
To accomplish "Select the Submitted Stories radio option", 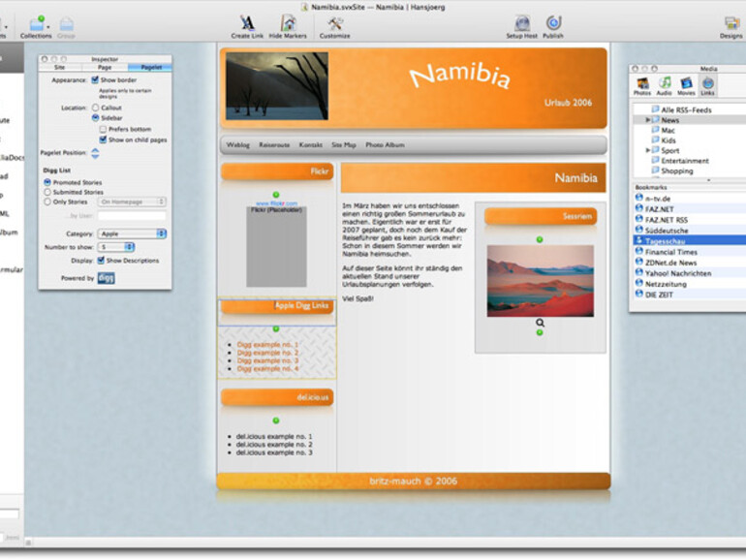I will point(47,192).
